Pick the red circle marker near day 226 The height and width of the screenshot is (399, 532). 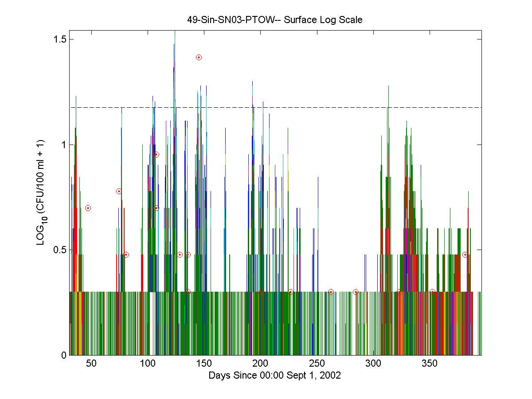click(290, 292)
